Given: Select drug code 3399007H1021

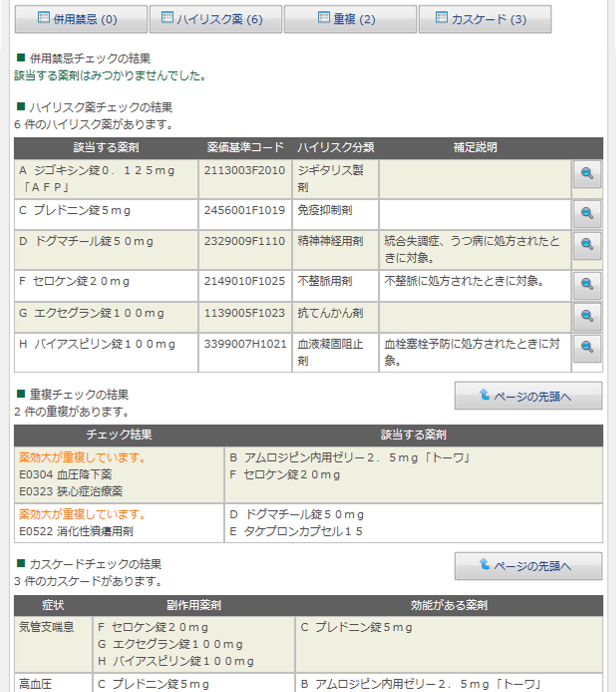Looking at the screenshot, I should (245, 344).
